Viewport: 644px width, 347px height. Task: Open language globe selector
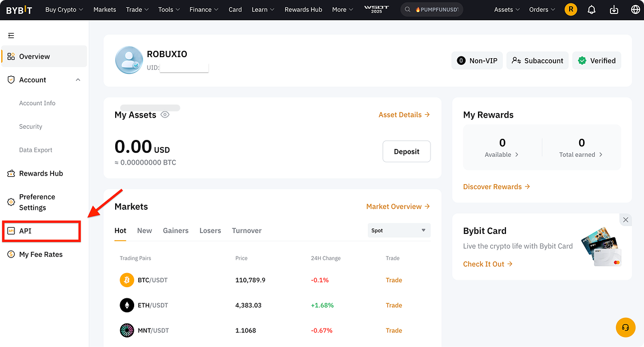(636, 10)
